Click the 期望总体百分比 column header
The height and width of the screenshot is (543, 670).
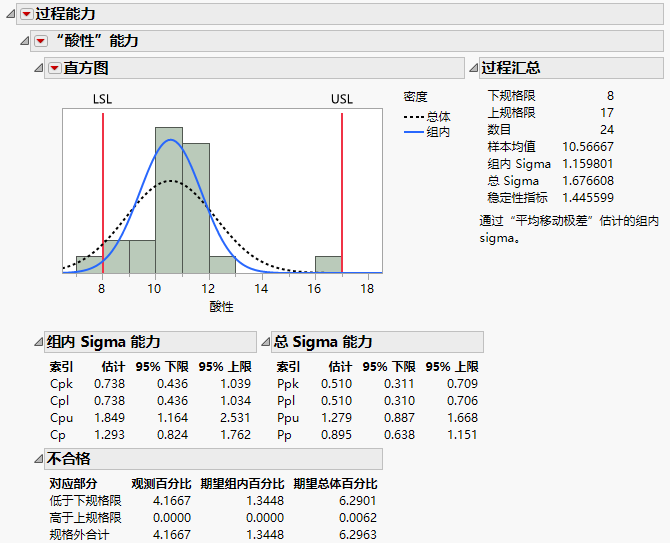[x=335, y=484]
